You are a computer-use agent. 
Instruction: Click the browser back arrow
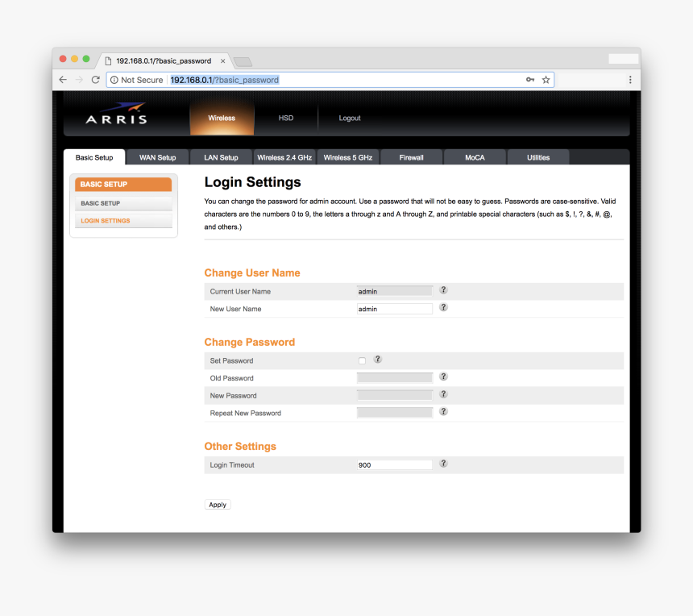pos(63,80)
